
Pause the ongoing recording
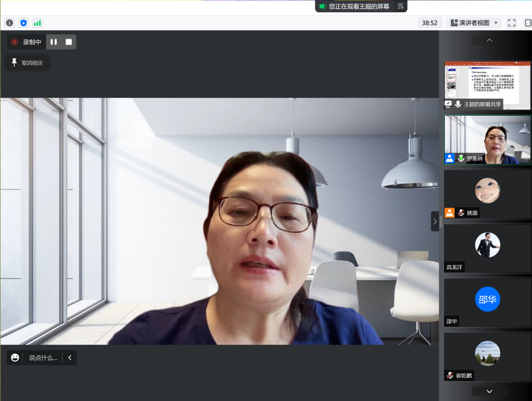point(54,42)
